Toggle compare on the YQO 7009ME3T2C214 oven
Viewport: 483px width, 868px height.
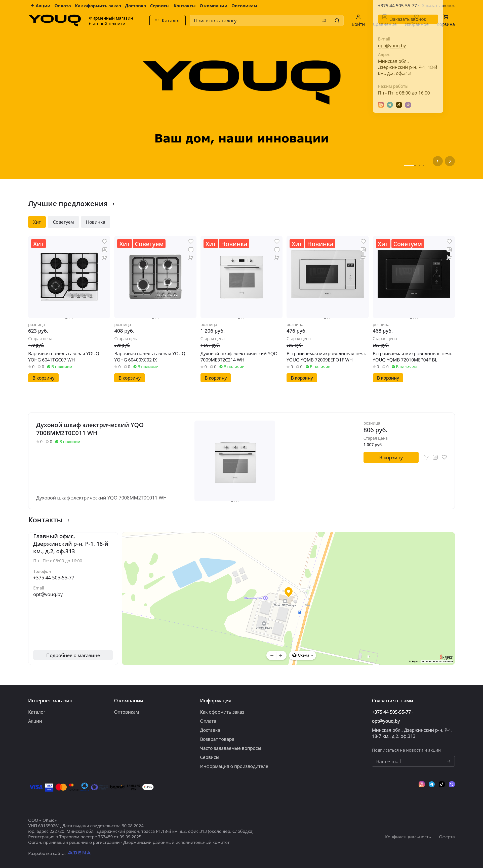pos(276,250)
